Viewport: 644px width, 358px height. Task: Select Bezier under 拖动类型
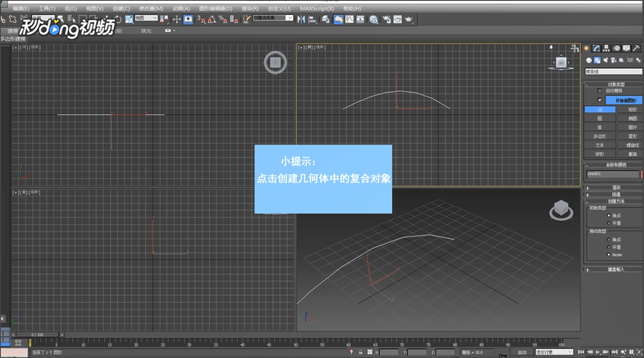click(x=609, y=255)
